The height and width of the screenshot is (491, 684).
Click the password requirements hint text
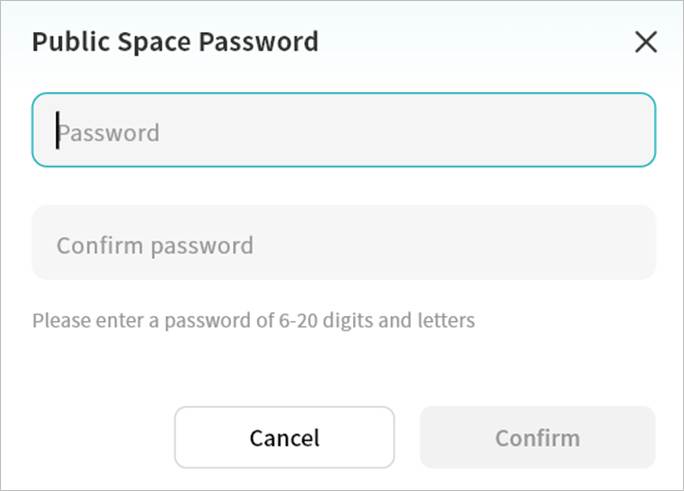click(253, 321)
